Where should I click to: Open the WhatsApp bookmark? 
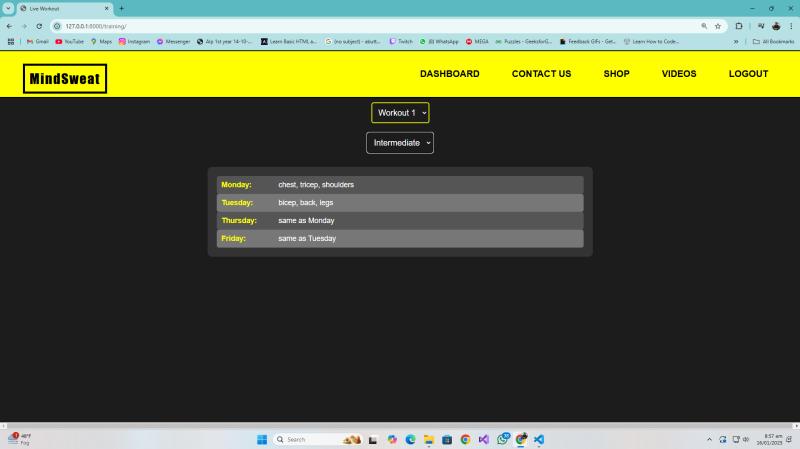point(440,42)
